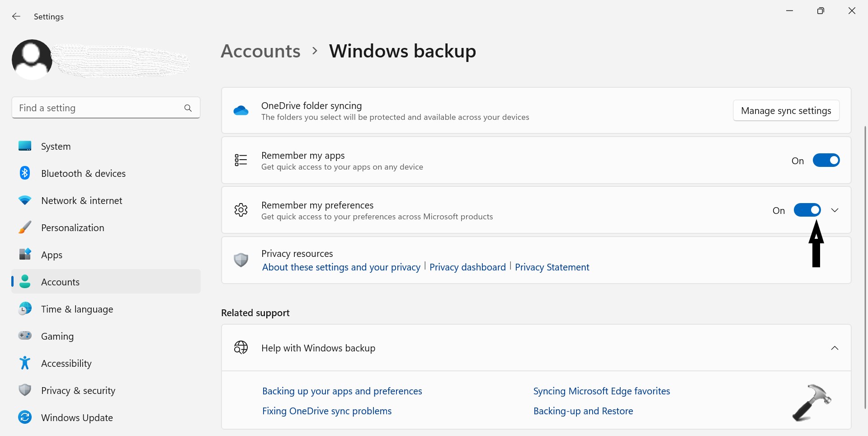Open the System settings category
The image size is (868, 436).
56,147
